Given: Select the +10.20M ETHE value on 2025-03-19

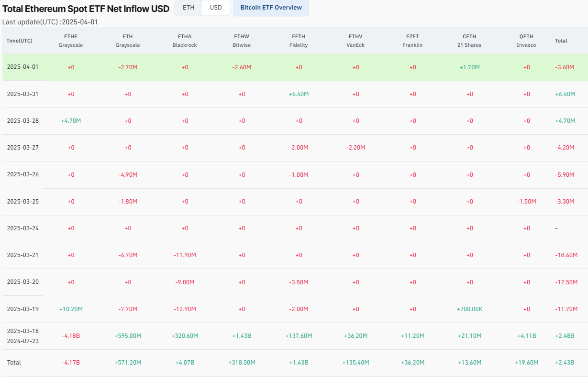Looking at the screenshot, I should [71, 309].
